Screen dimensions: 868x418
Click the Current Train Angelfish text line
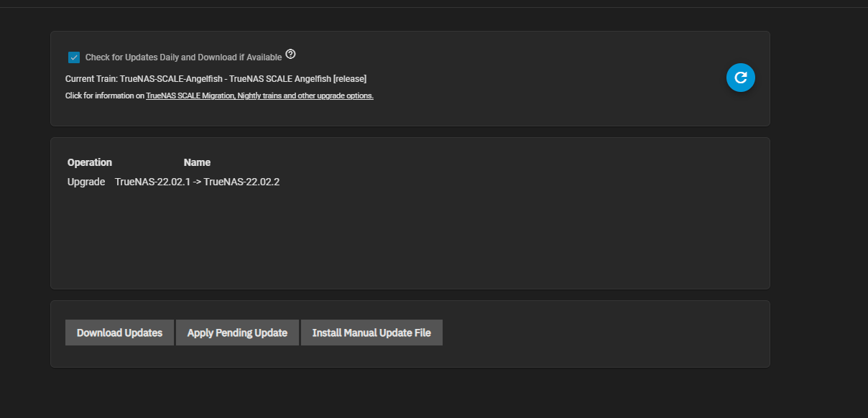click(216, 78)
